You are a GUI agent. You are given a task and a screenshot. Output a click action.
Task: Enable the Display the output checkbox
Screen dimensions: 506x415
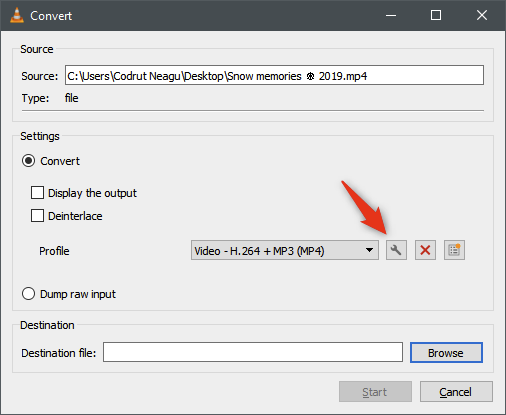pyautogui.click(x=37, y=193)
